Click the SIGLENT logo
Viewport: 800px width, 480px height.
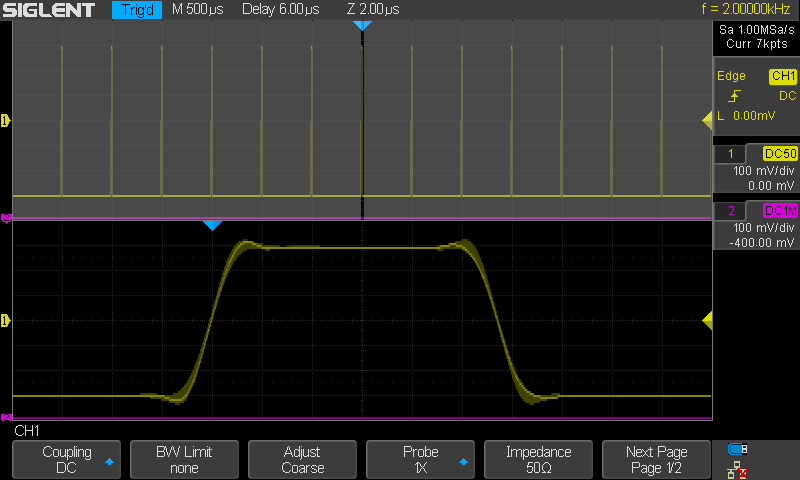[x=49, y=10]
